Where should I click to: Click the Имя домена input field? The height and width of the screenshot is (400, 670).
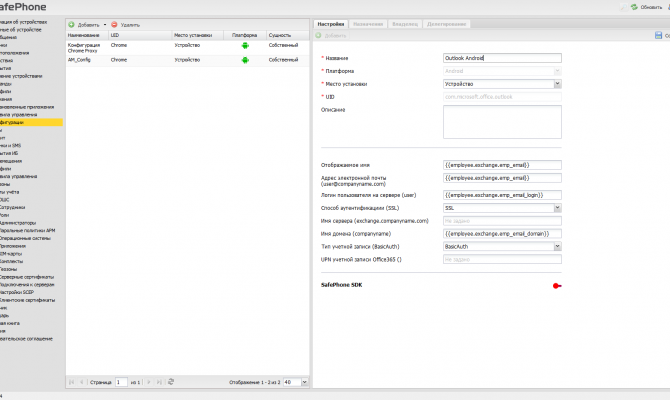click(x=502, y=233)
